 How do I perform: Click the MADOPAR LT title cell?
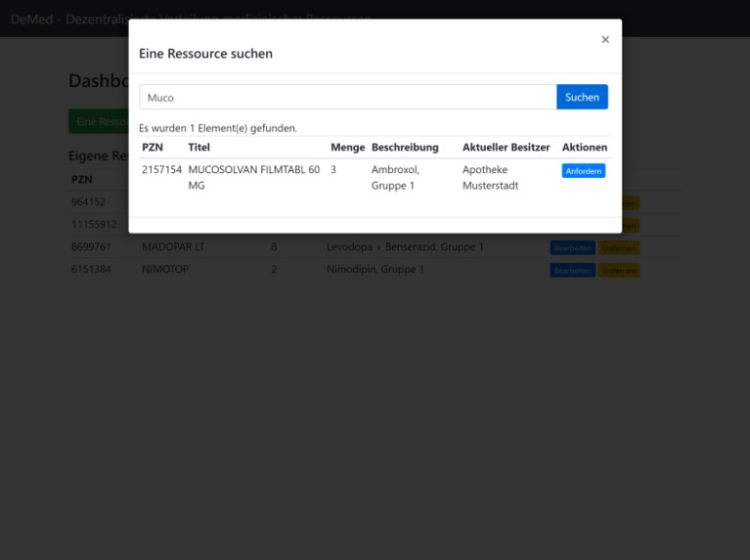[x=173, y=246]
